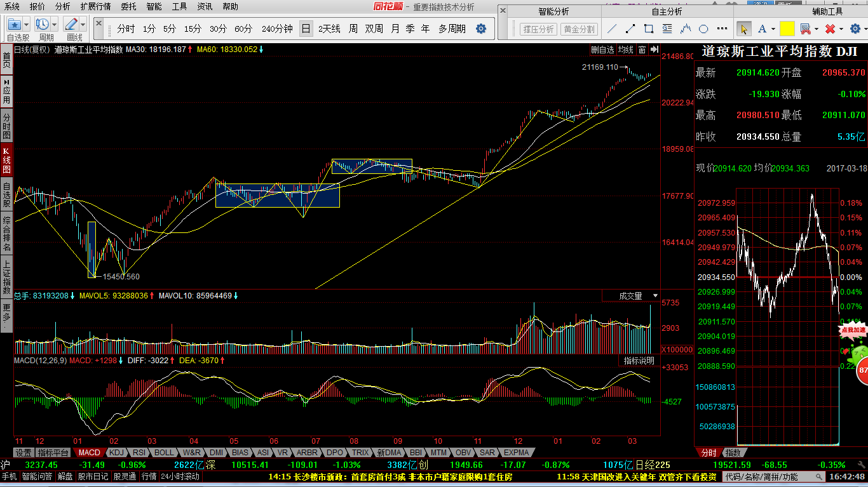
Task: Click the arrow-to-bar icon beside 窗
Action: point(654,50)
